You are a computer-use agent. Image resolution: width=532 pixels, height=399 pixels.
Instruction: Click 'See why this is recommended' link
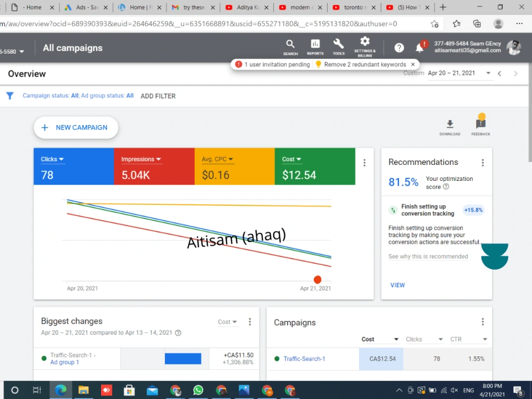(x=428, y=256)
